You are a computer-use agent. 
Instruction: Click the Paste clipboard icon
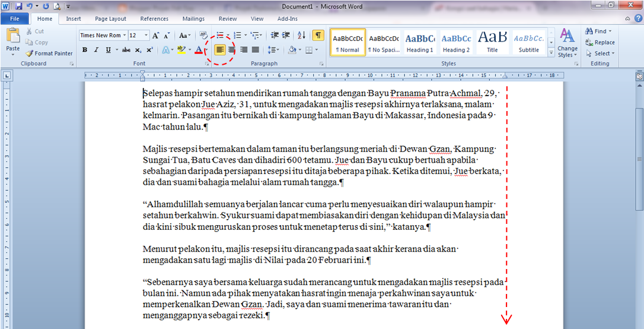point(12,36)
